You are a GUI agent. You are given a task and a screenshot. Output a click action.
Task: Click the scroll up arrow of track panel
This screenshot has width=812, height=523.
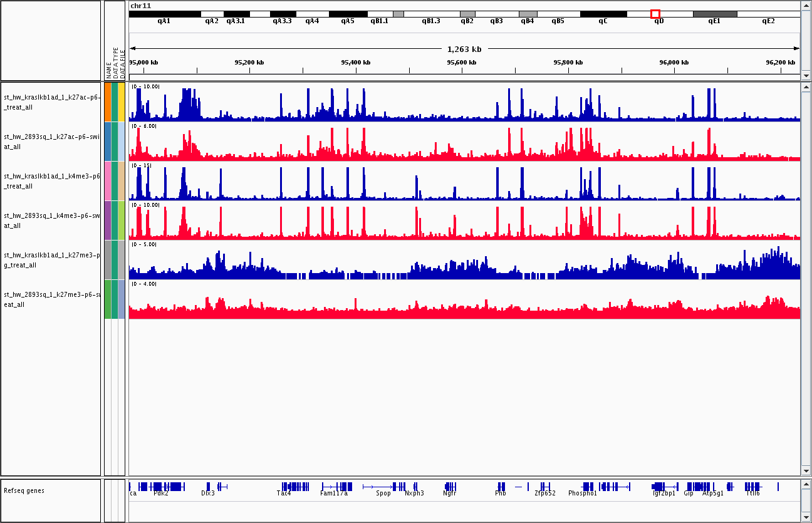point(806,86)
